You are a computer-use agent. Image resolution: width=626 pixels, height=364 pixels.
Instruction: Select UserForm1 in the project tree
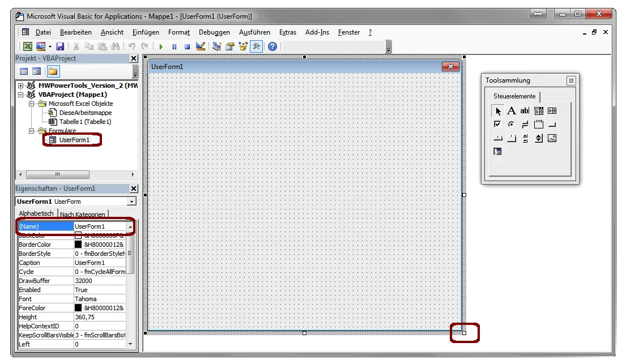(x=74, y=140)
